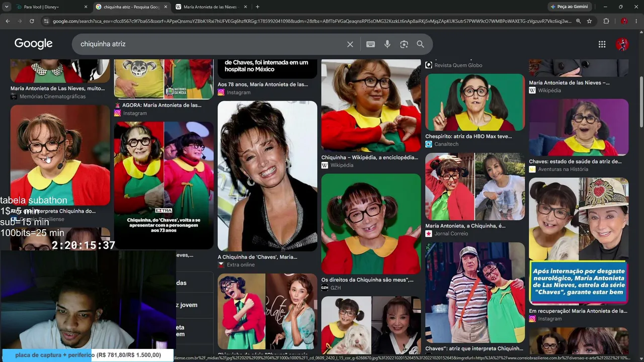The height and width of the screenshot is (362, 644).
Task: Reload the current page
Action: pos(32,21)
